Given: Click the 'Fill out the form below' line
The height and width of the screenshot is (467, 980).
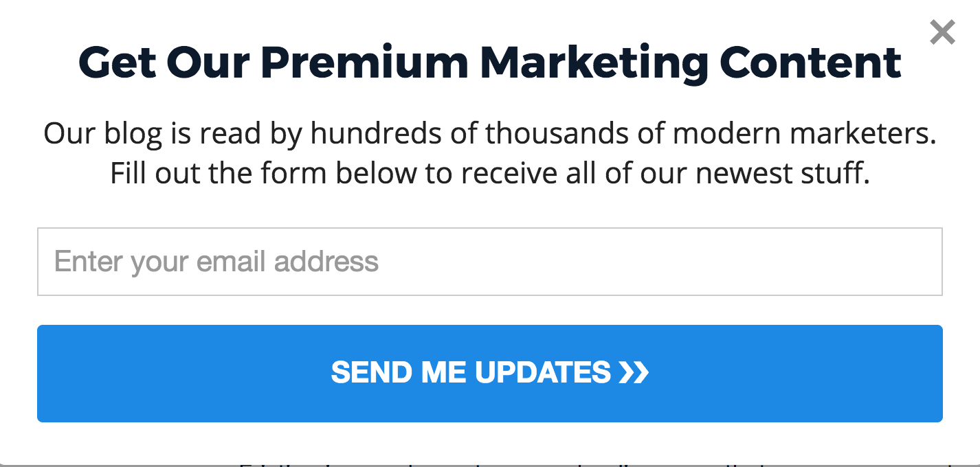Looking at the screenshot, I should [489, 174].
